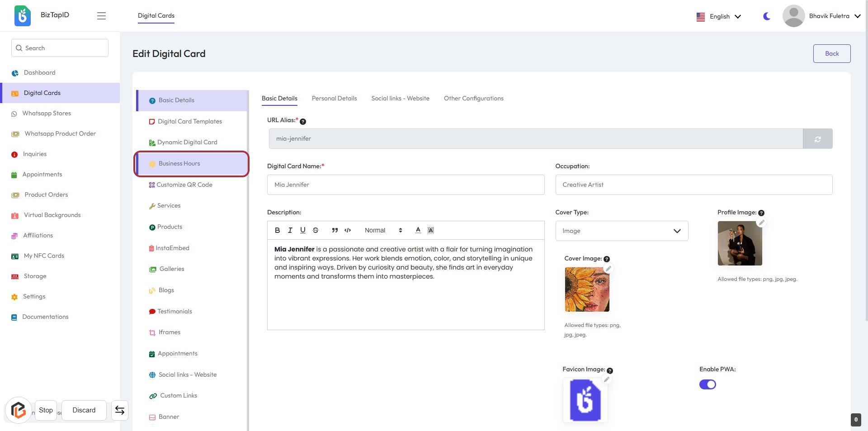This screenshot has width=868, height=431.
Task: Open the Cover Type dropdown
Action: (x=622, y=231)
